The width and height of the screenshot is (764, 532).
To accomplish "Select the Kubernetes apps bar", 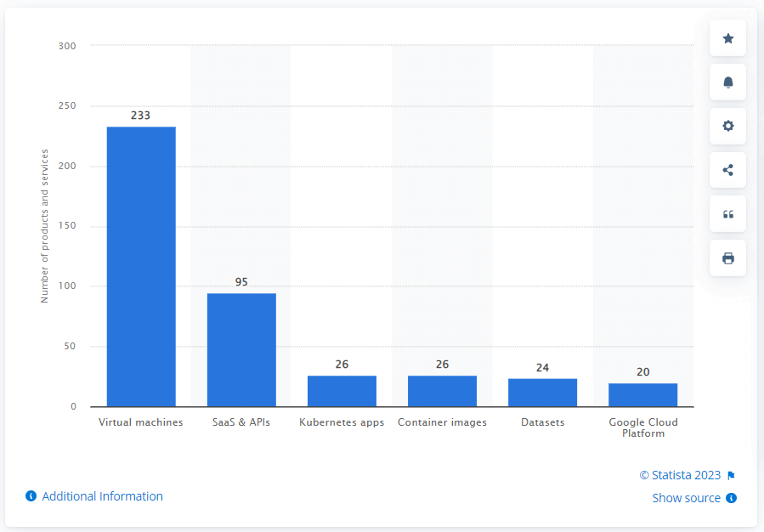I will [x=342, y=390].
